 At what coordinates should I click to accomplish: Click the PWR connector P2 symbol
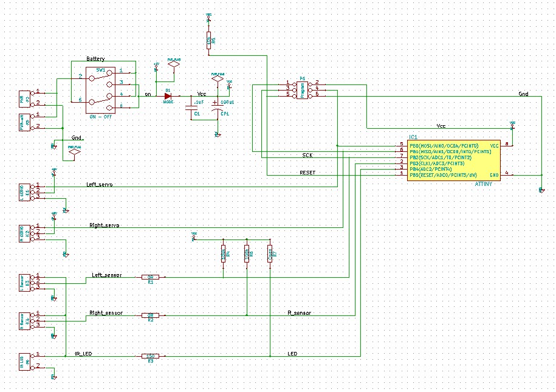[x=25, y=100]
